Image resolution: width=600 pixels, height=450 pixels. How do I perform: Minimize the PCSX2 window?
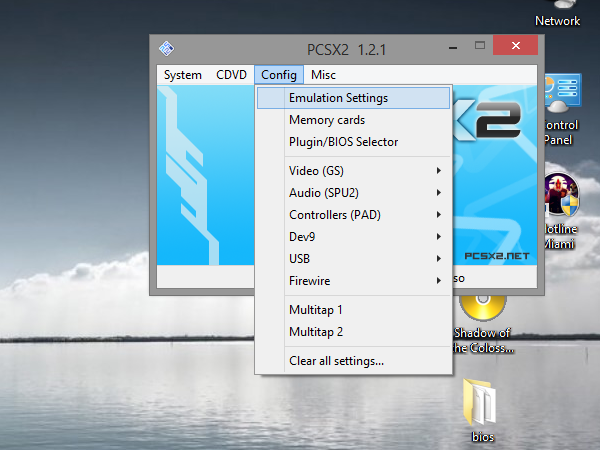453,47
